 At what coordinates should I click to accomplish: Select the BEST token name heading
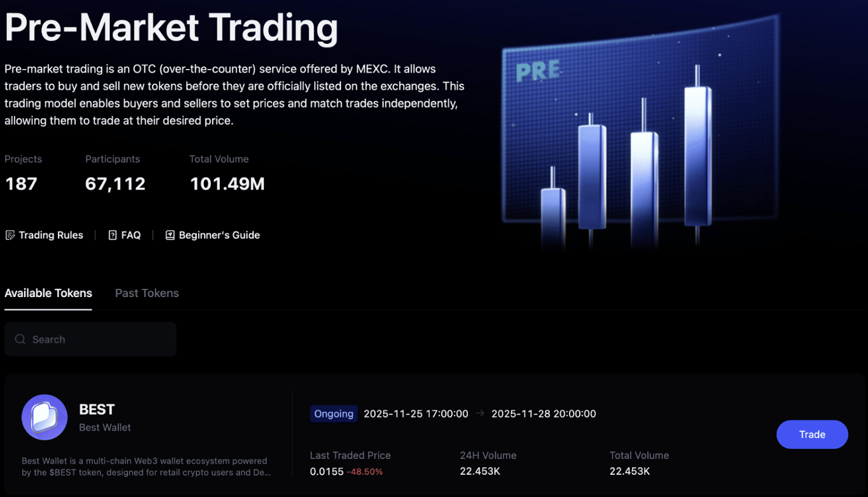[97, 409]
